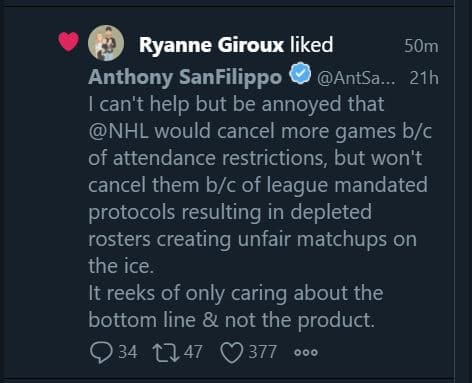Viewport: 472px width, 383px height.
Task: Click the 34 replies count
Action: tap(128, 352)
